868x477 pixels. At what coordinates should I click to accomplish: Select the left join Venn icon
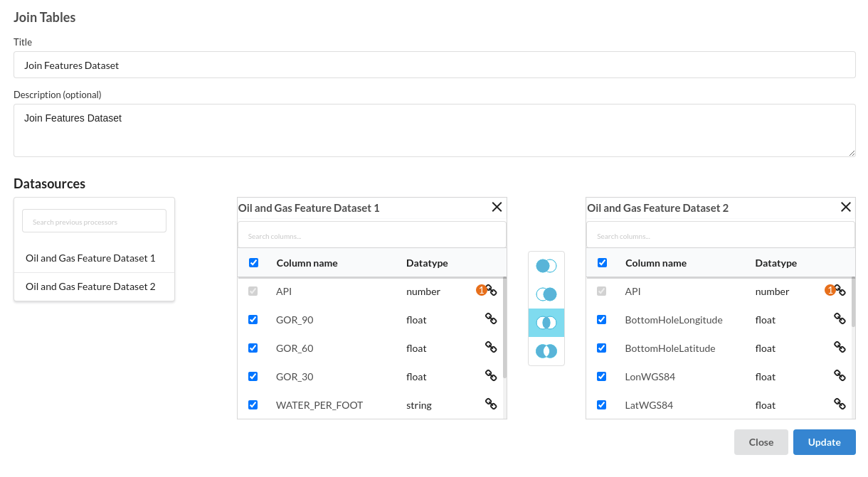point(546,266)
